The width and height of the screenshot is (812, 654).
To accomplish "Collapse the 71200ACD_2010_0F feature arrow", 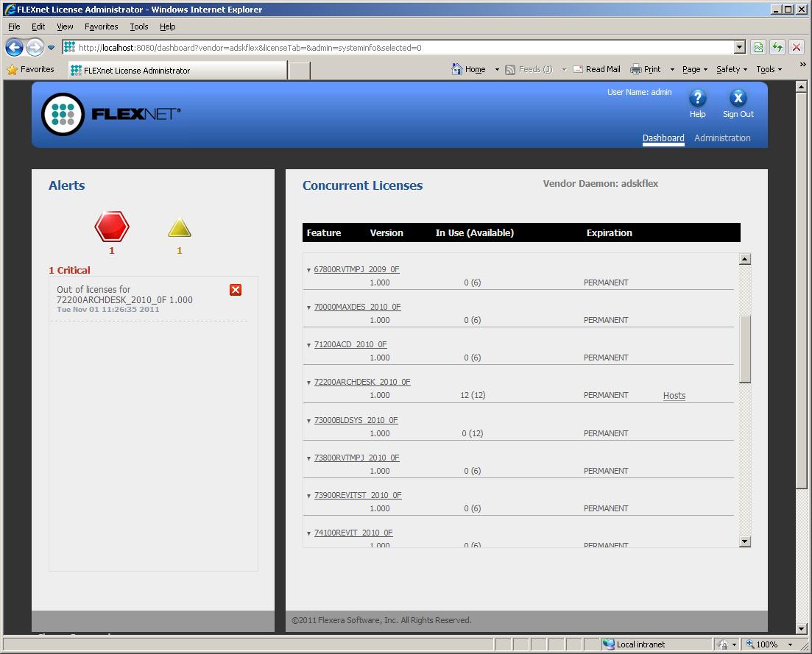I will coord(308,345).
